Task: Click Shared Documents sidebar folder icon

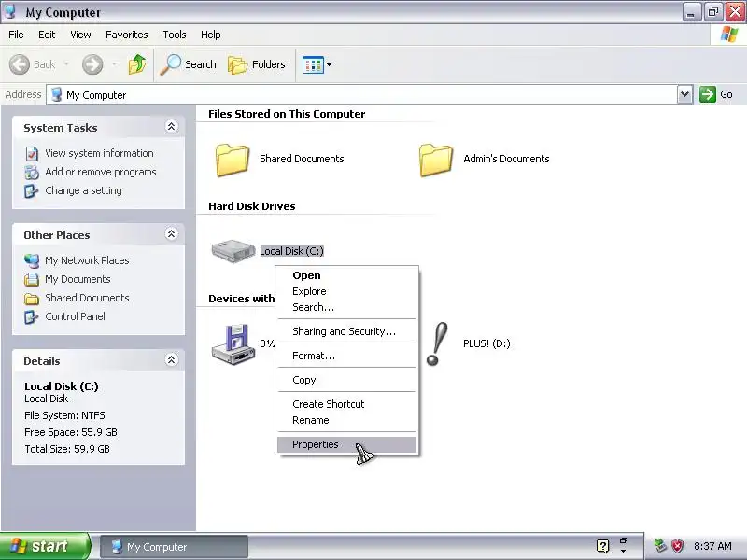Action: (x=32, y=298)
